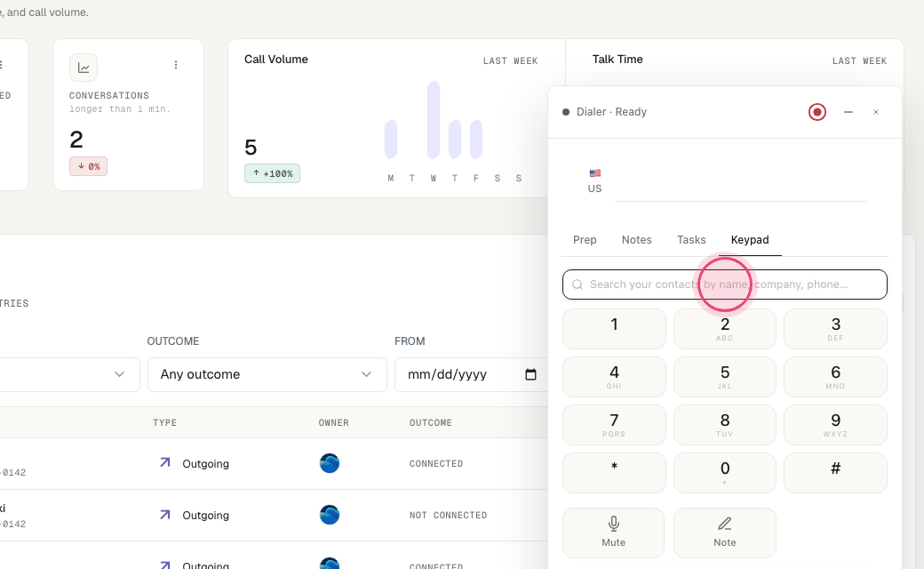
Task: Tap keypad key 3 DEF
Action: tap(835, 329)
